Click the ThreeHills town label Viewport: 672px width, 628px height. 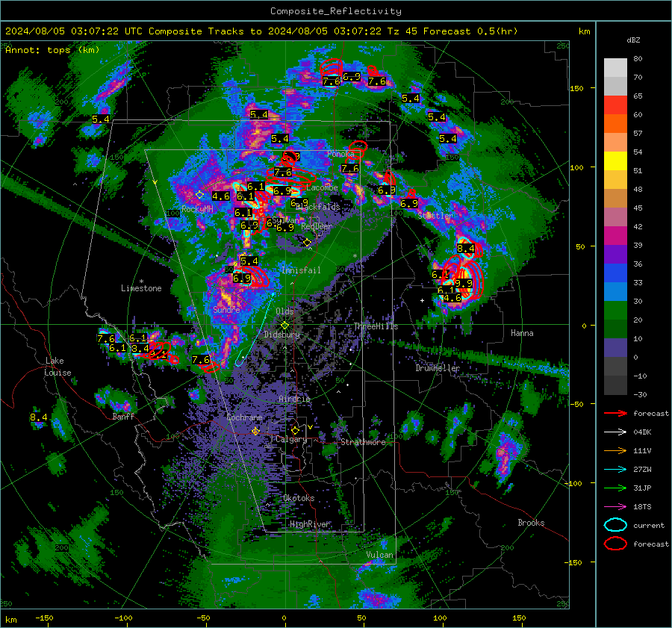(376, 326)
